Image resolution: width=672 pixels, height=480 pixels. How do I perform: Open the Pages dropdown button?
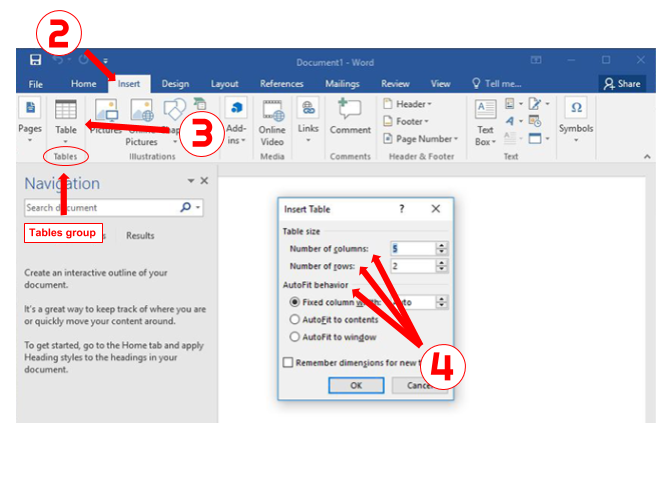30,122
